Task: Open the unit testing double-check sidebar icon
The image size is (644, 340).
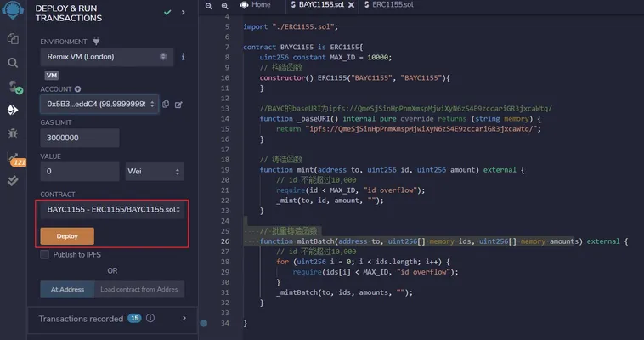Action: point(13,180)
